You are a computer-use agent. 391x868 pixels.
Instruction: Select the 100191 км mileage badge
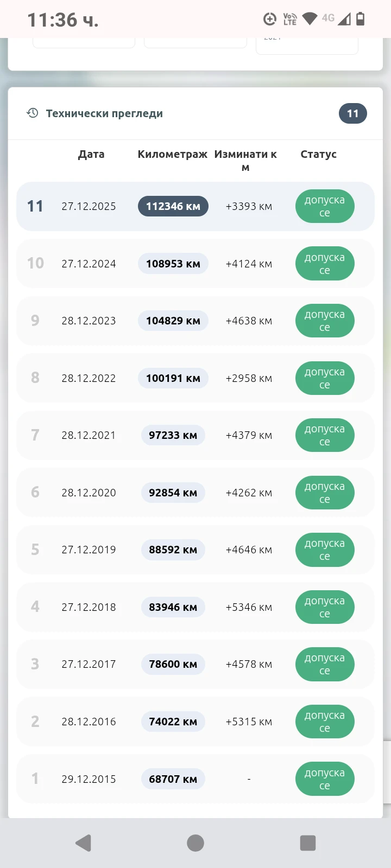click(173, 378)
